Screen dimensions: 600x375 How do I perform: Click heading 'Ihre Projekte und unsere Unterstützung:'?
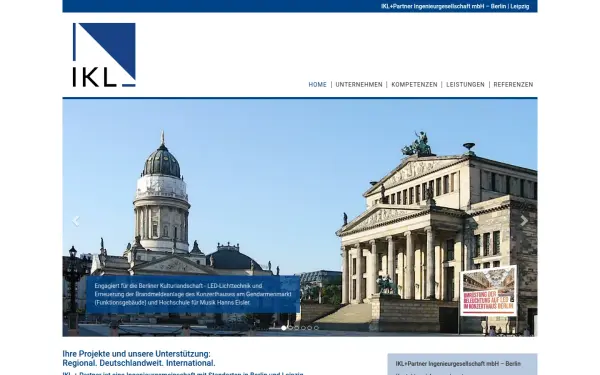point(136,354)
